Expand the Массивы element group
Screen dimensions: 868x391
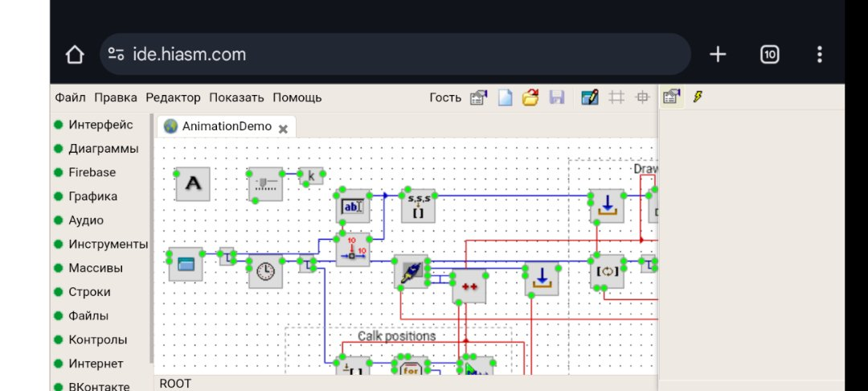click(x=94, y=268)
